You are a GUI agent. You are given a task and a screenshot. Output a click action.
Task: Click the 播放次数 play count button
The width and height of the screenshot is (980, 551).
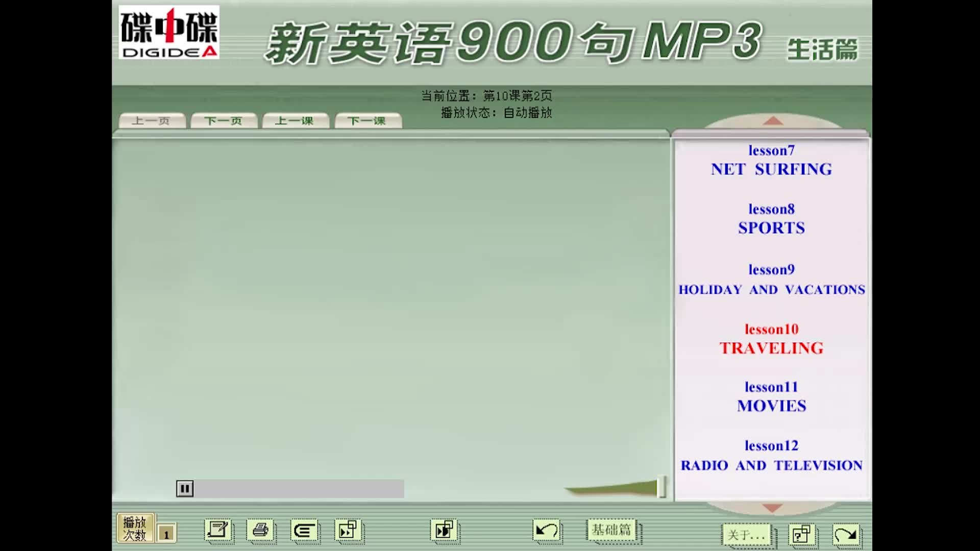tap(135, 528)
